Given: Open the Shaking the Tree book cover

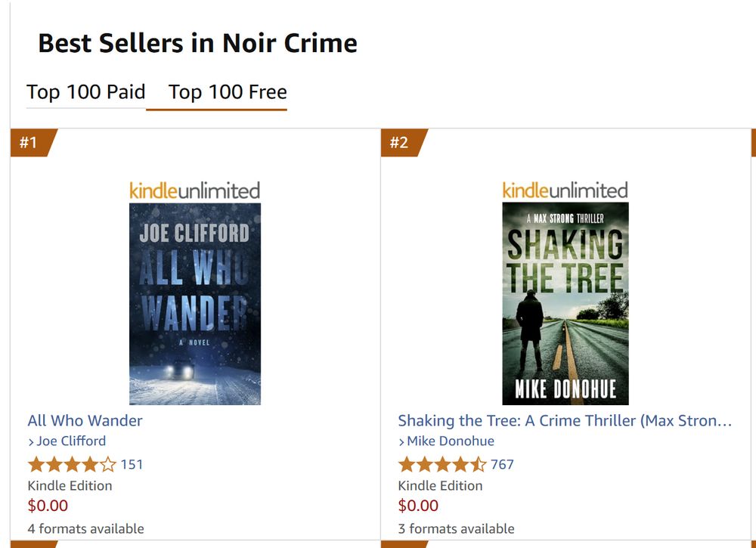Looking at the screenshot, I should (565, 304).
